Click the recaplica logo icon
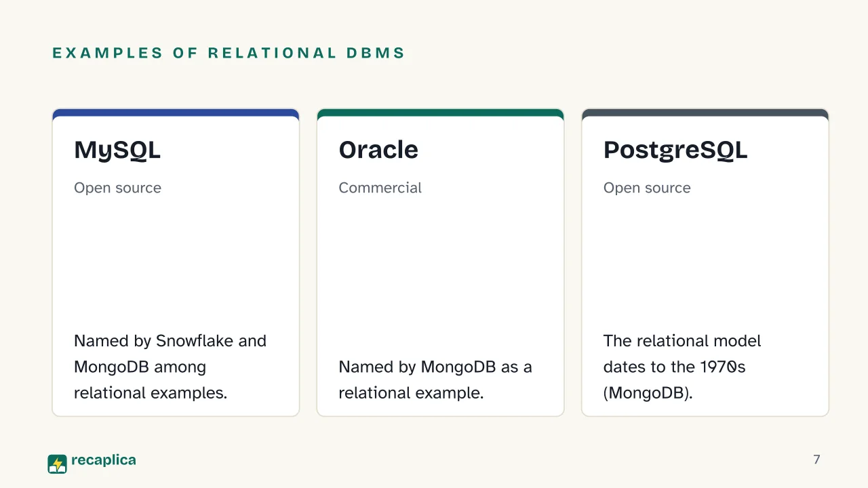 point(57,464)
